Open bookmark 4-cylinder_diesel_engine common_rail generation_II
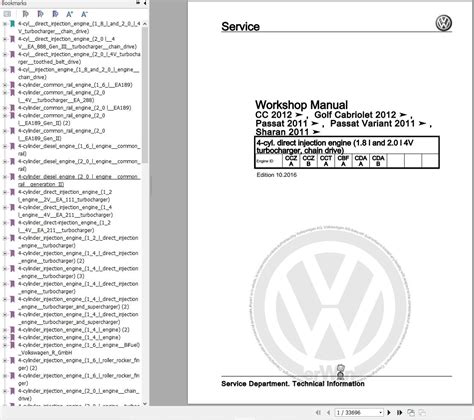 79,181
